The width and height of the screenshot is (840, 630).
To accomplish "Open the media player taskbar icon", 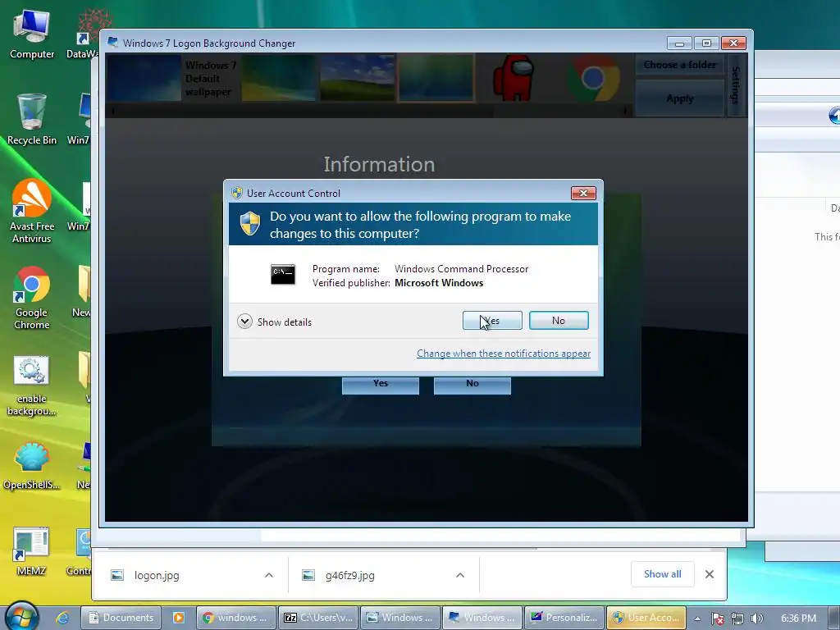I will point(178,618).
